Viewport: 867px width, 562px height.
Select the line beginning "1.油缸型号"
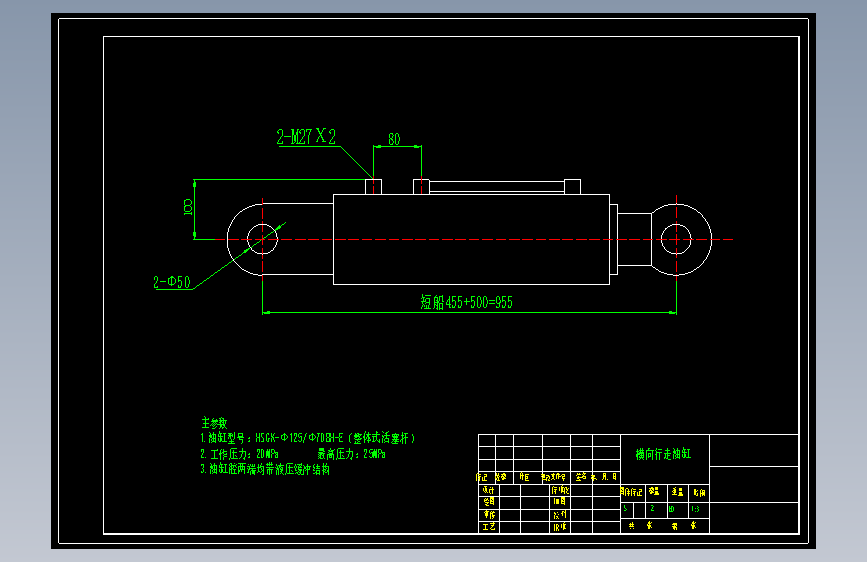[x=307, y=438]
